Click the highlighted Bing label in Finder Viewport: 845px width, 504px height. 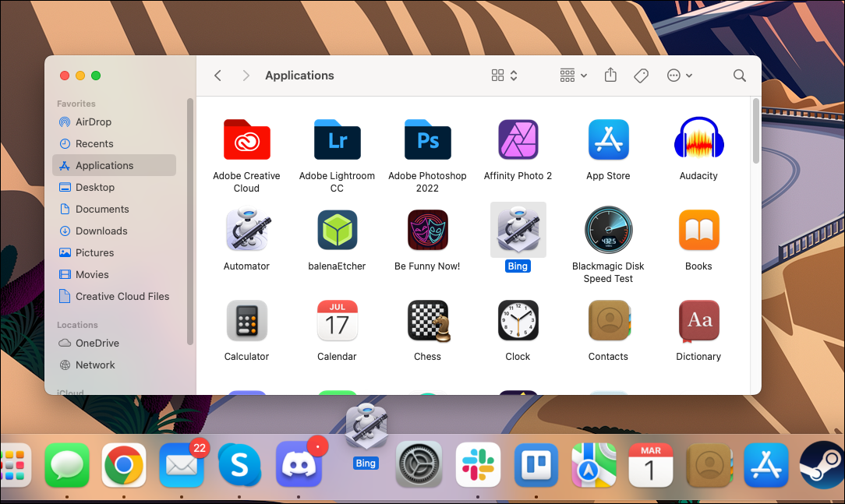pyautogui.click(x=518, y=266)
